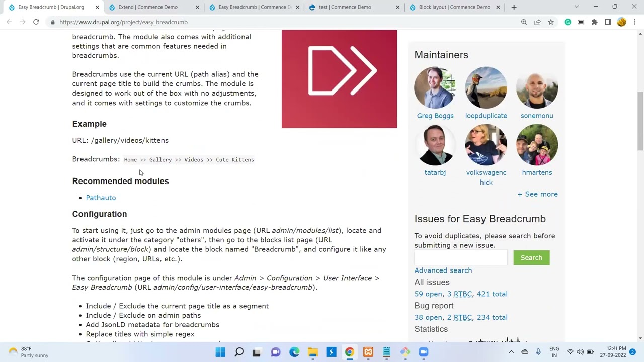Close the Extend Commence Demo tab
Image resolution: width=644 pixels, height=362 pixels.
(x=197, y=7)
